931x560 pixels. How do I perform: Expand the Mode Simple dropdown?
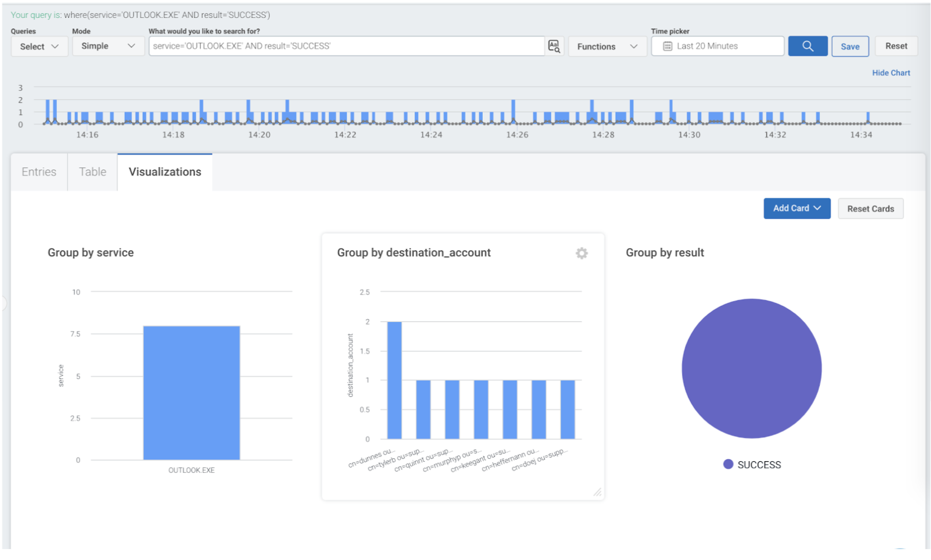pos(108,46)
